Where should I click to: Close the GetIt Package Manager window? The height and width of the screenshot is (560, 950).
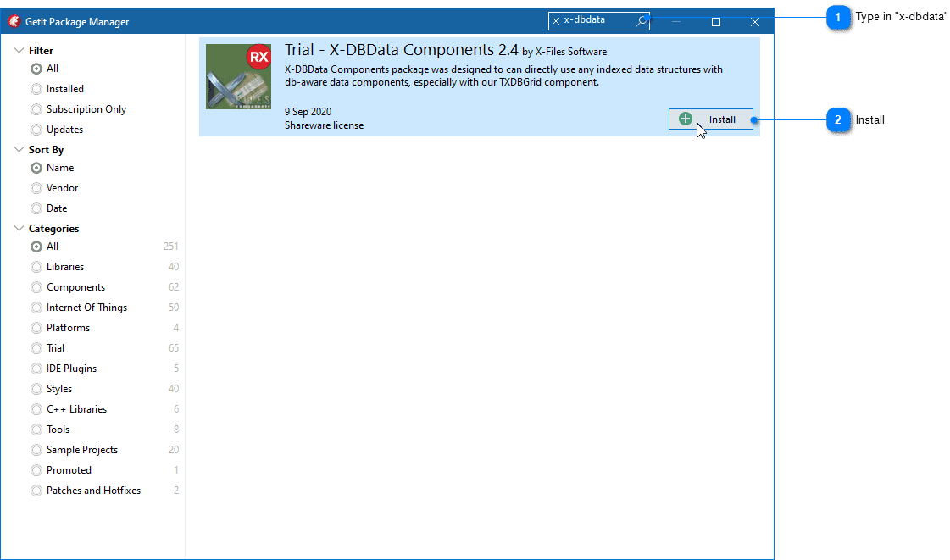coord(755,22)
